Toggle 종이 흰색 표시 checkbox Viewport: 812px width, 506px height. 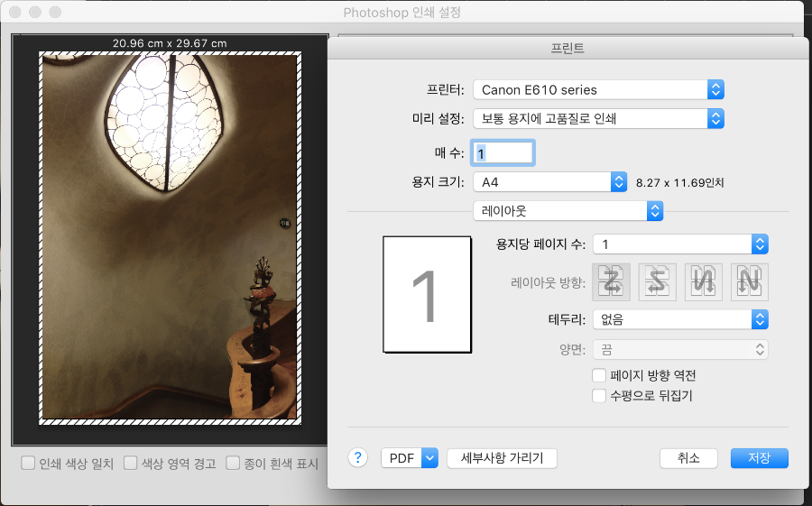point(233,463)
